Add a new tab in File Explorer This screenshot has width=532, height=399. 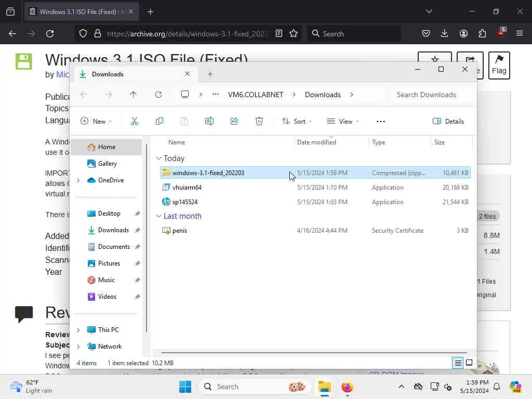[210, 74]
